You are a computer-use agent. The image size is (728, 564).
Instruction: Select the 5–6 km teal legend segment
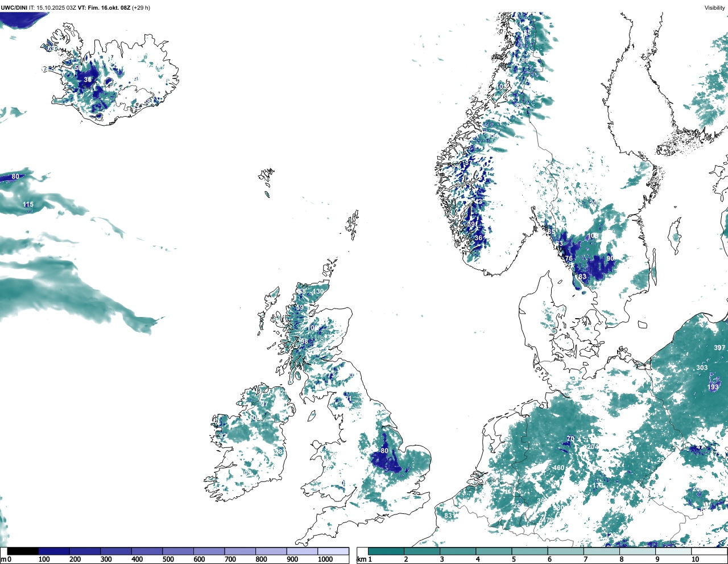coord(530,551)
